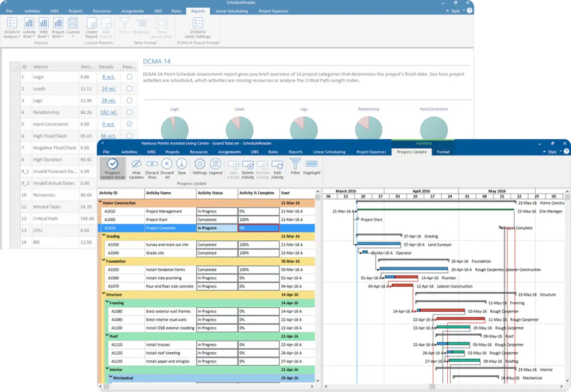Collapse Foundation group
This screenshot has height=392, width=571.
[x=104, y=260]
